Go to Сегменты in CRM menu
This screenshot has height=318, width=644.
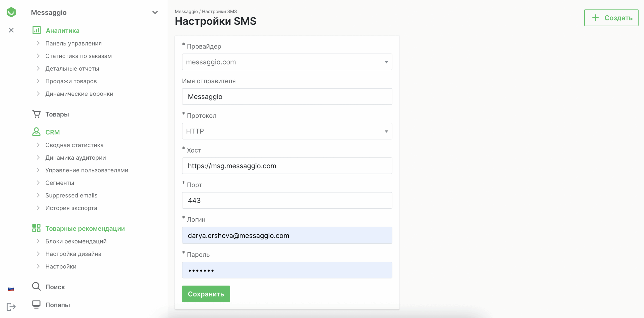[60, 183]
